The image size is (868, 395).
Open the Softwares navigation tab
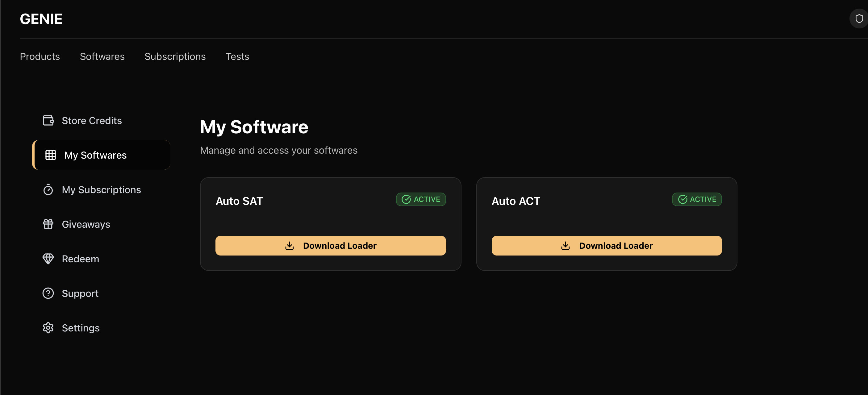102,56
